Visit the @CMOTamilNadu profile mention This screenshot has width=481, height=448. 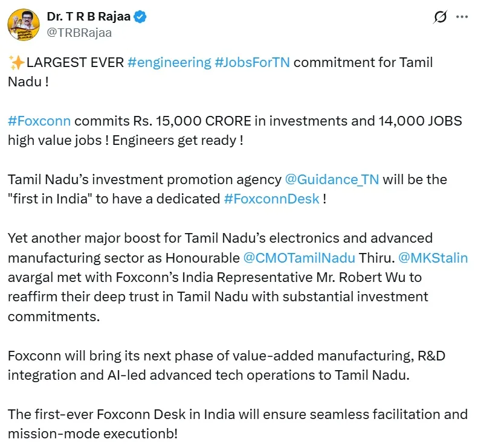click(x=299, y=258)
